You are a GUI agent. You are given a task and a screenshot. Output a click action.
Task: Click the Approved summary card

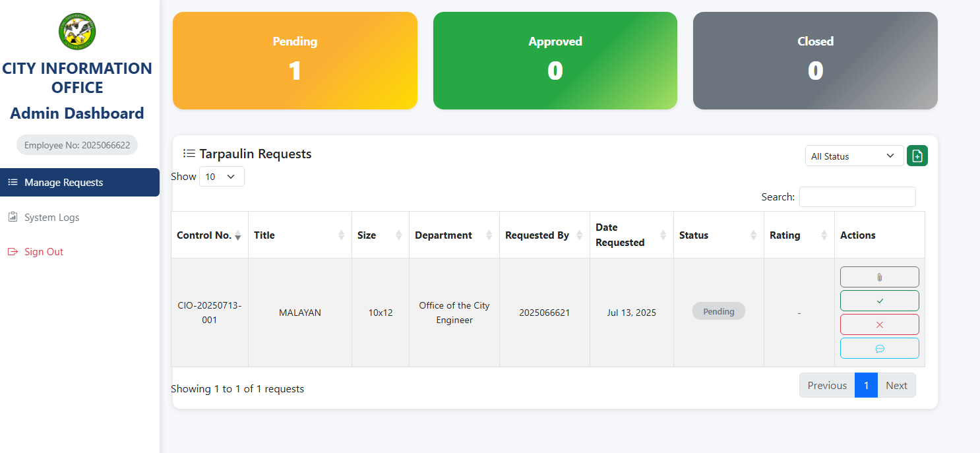(x=555, y=60)
